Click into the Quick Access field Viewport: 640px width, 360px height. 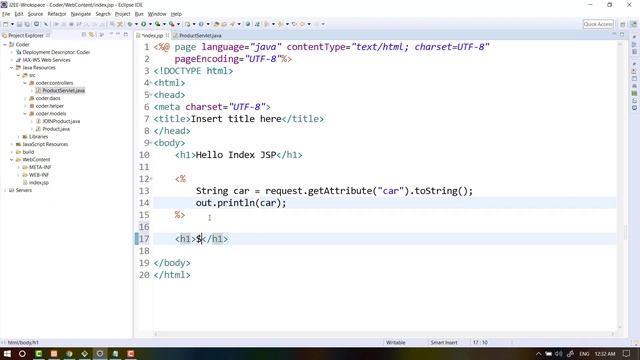click(x=598, y=24)
